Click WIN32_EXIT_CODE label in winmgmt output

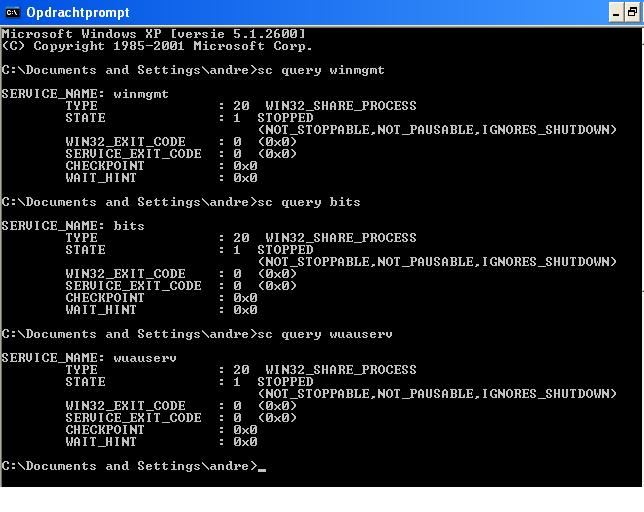[x=125, y=142]
